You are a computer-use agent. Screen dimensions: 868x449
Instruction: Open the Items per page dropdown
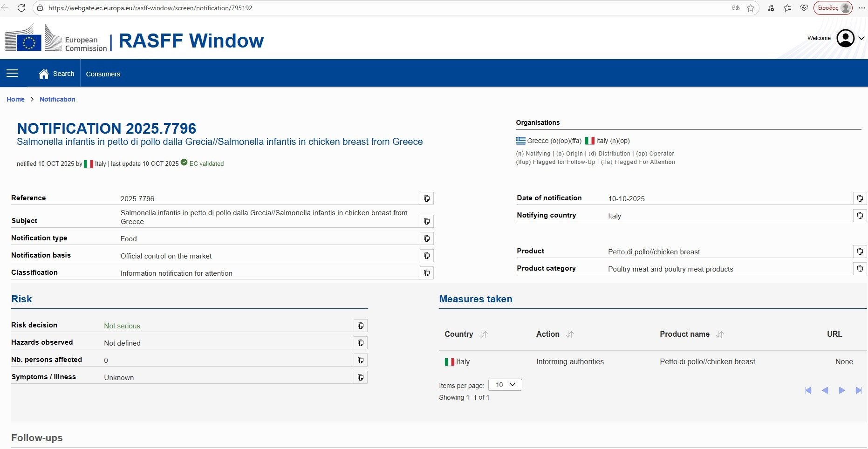505,385
